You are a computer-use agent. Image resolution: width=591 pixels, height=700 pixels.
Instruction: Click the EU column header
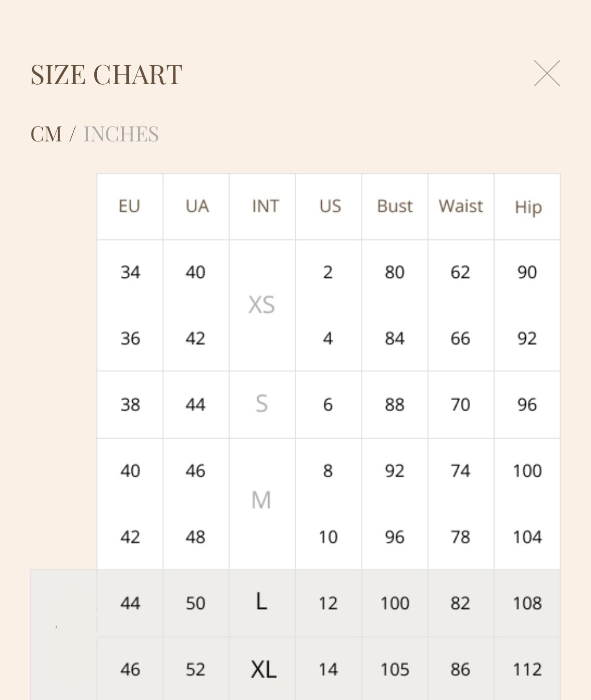[129, 206]
